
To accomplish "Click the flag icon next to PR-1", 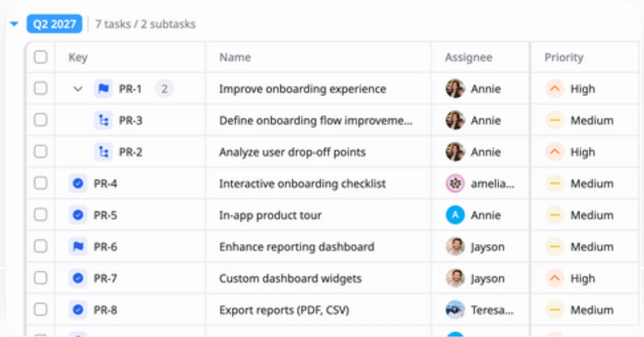I will pyautogui.click(x=103, y=88).
